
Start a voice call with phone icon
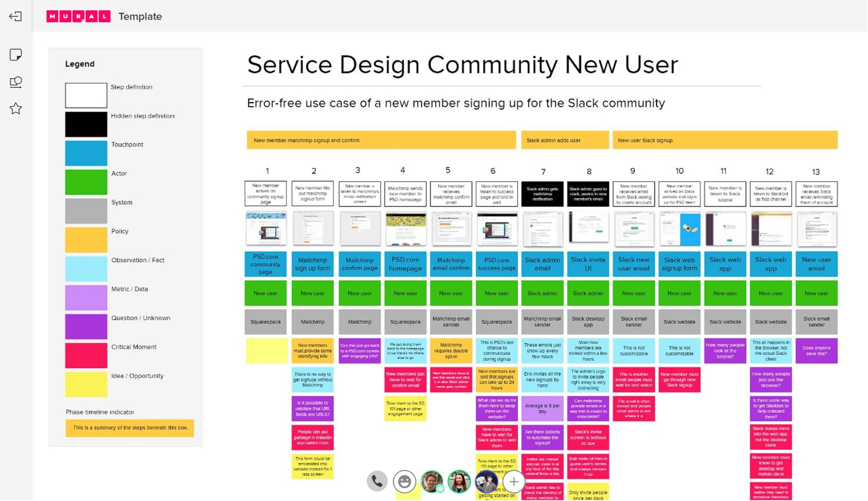(x=377, y=481)
